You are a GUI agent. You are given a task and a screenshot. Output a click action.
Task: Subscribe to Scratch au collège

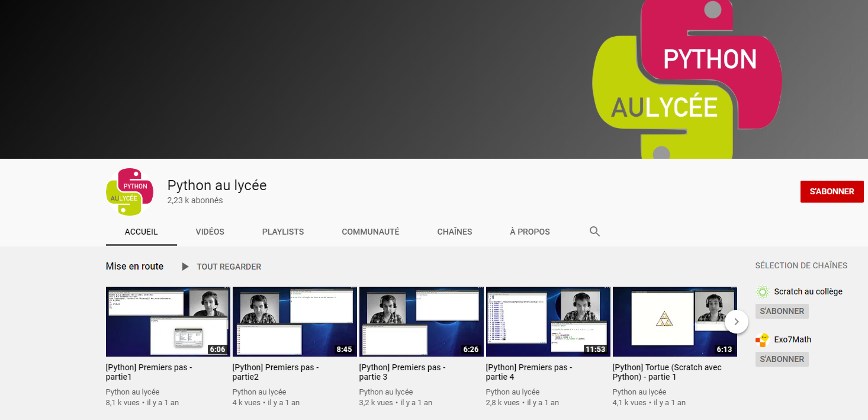click(782, 311)
